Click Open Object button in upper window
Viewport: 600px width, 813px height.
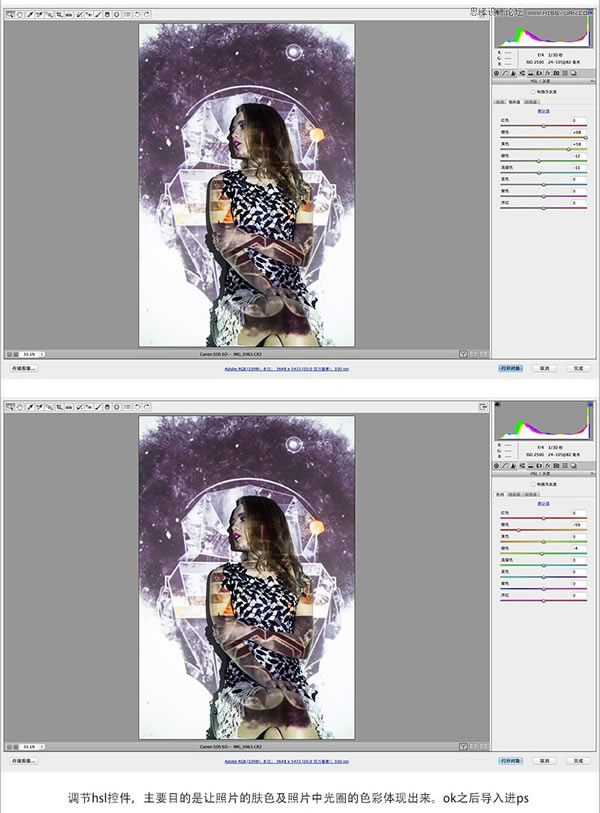click(511, 368)
